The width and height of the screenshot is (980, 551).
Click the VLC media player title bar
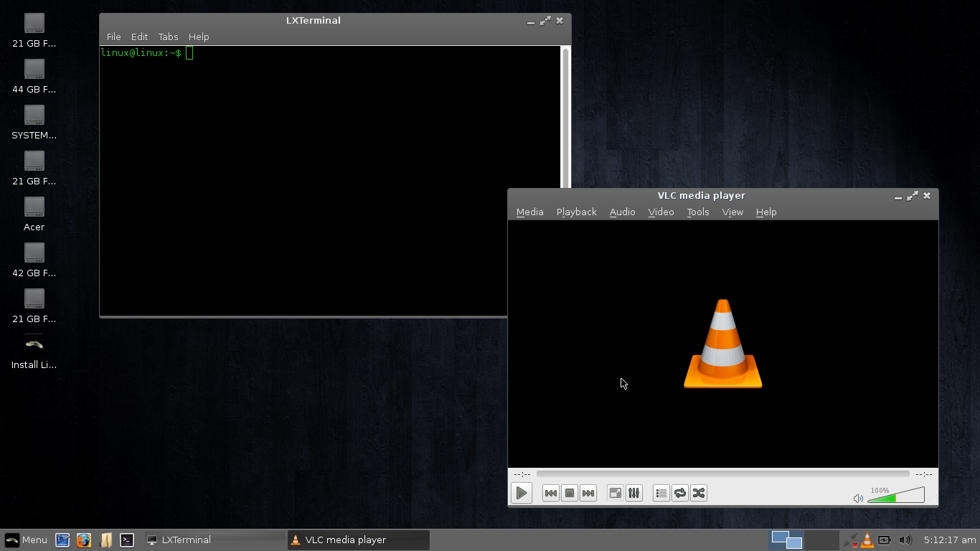click(701, 196)
